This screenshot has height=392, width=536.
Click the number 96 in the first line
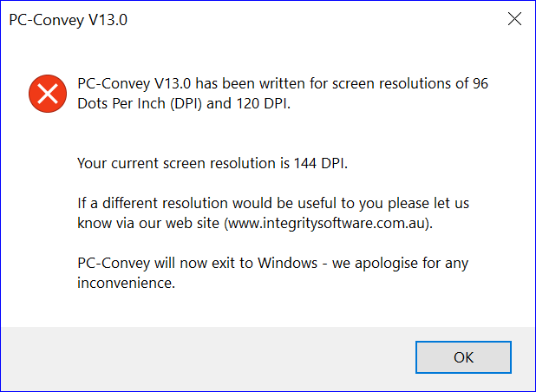[480, 83]
